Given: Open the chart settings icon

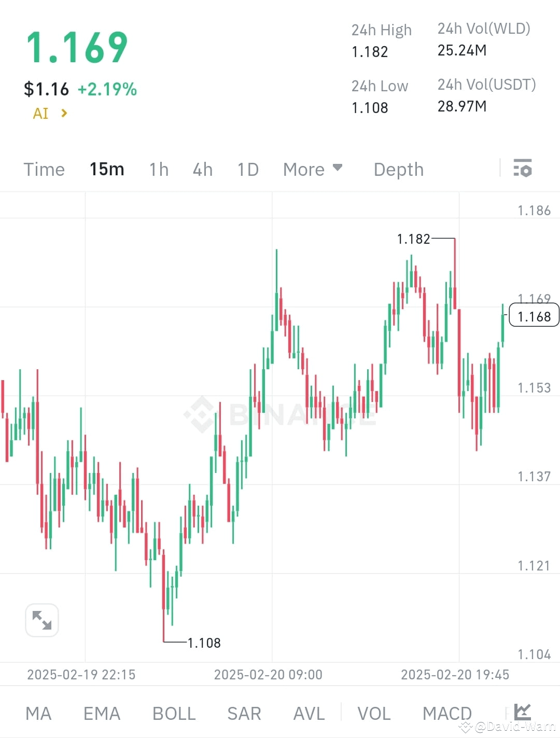Looking at the screenshot, I should (x=523, y=169).
